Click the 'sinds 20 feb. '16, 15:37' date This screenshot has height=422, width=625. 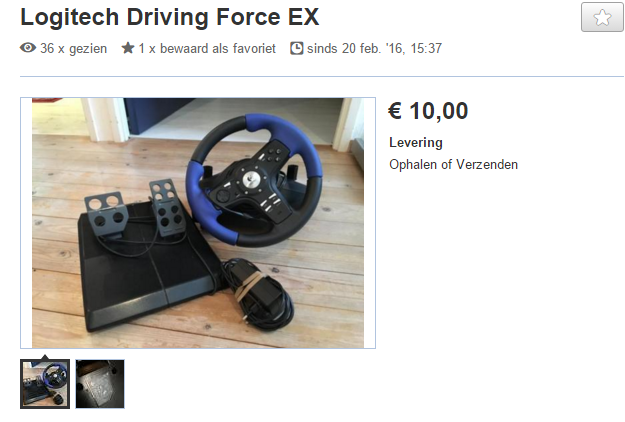point(374,49)
